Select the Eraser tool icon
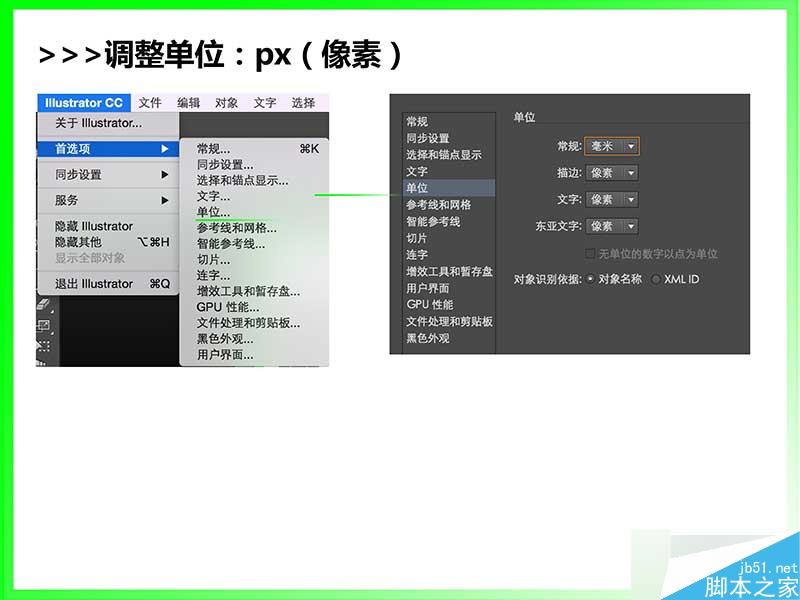 tap(45, 305)
